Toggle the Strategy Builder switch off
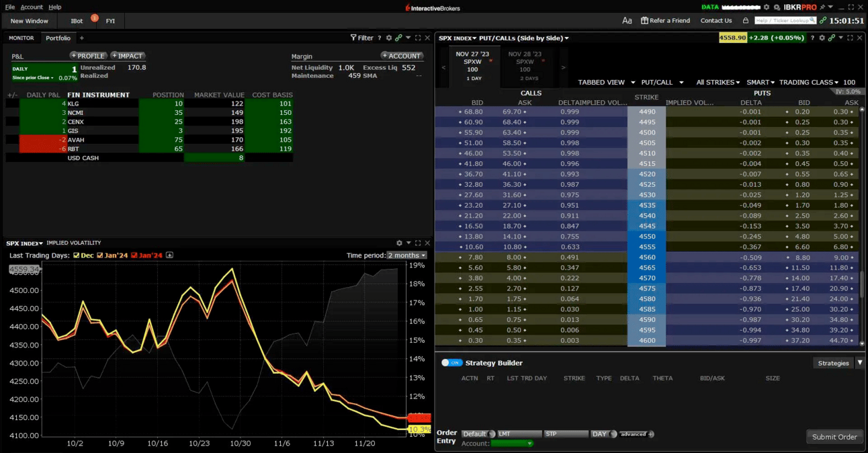The height and width of the screenshot is (453, 868). (451, 363)
